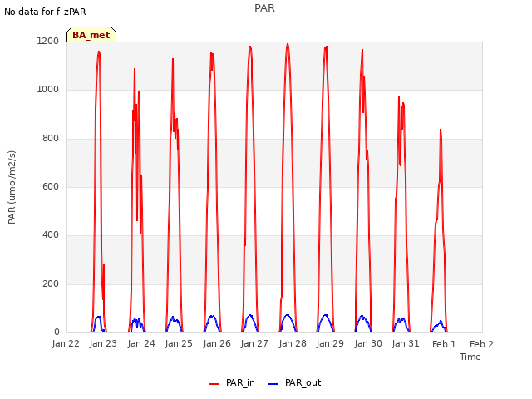Screen dimensions: 532x399
Task: Click the 1000 y-axis tick label
Action: click(x=48, y=89)
